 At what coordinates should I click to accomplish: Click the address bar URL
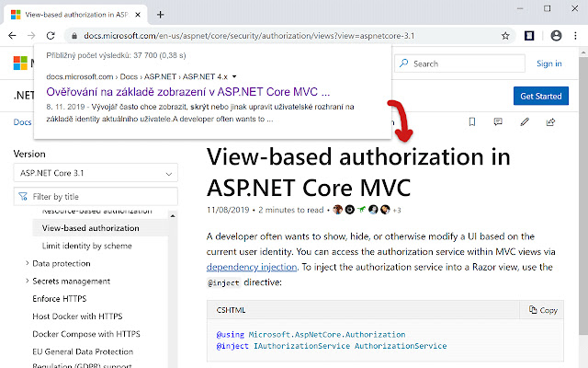click(249, 36)
